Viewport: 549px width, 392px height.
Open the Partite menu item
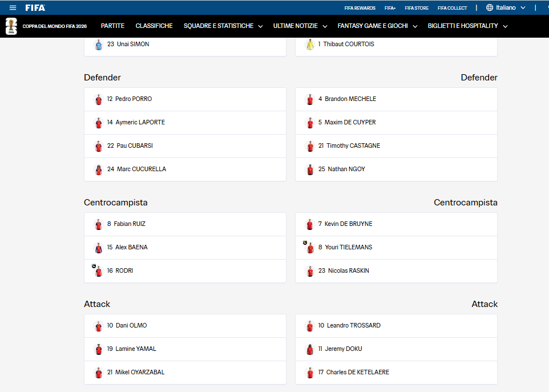(112, 26)
